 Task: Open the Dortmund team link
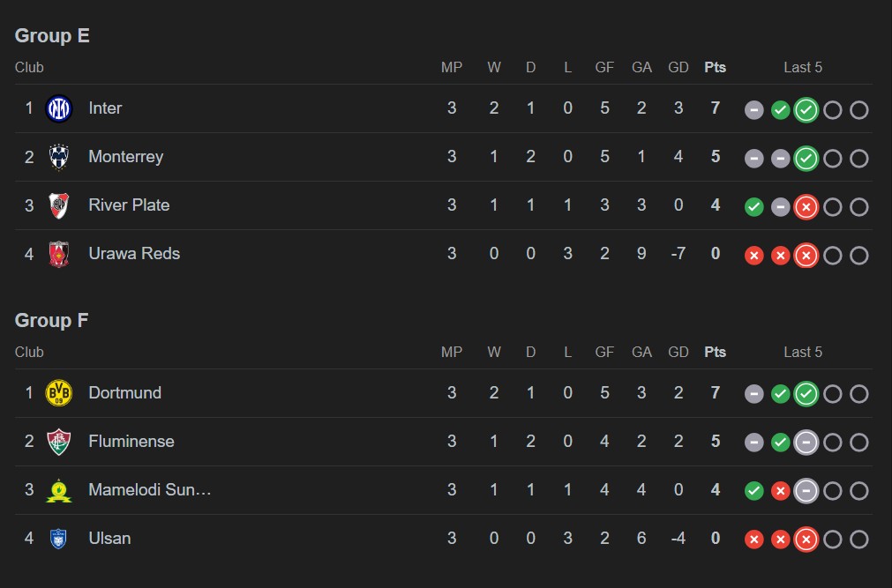click(124, 393)
